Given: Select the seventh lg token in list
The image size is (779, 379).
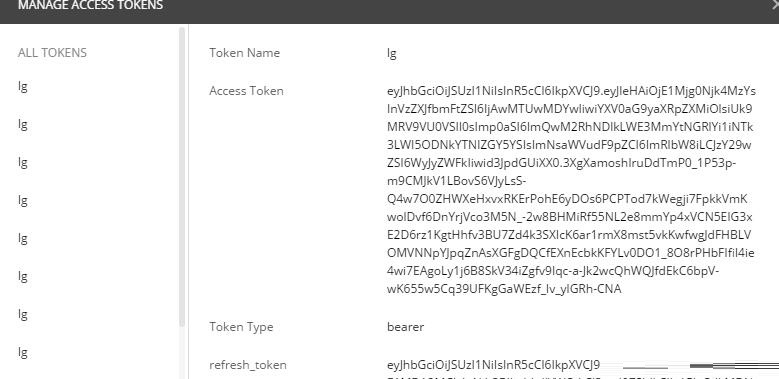Looking at the screenshot, I should click(x=23, y=315).
